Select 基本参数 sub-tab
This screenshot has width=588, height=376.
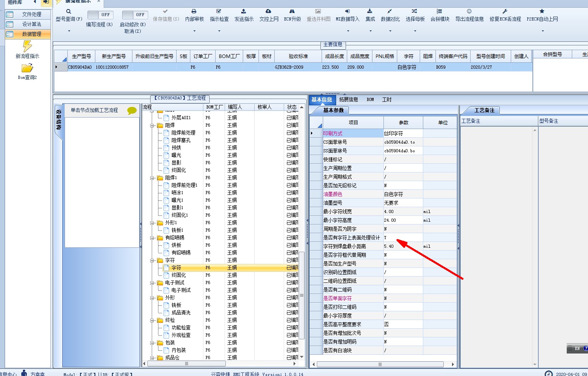coord(333,110)
